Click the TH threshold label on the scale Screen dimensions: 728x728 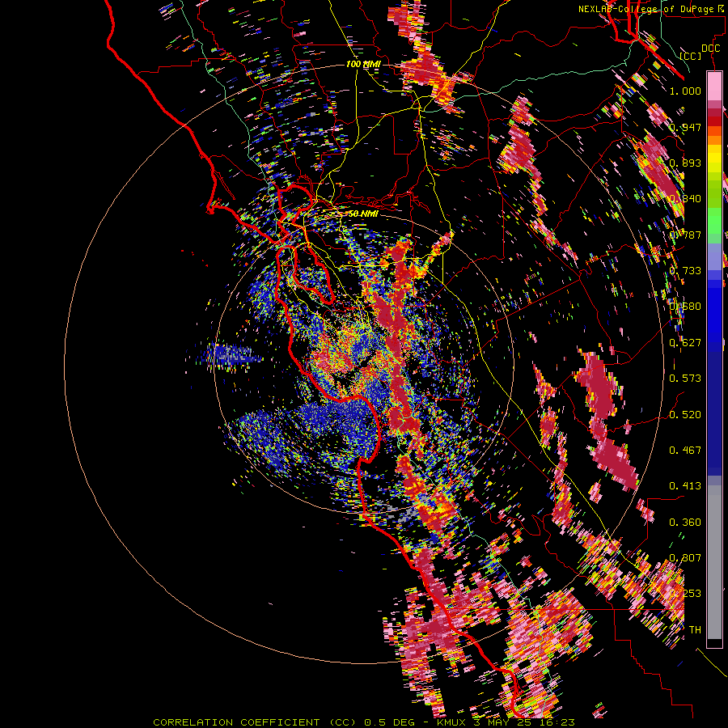pyautogui.click(x=695, y=630)
